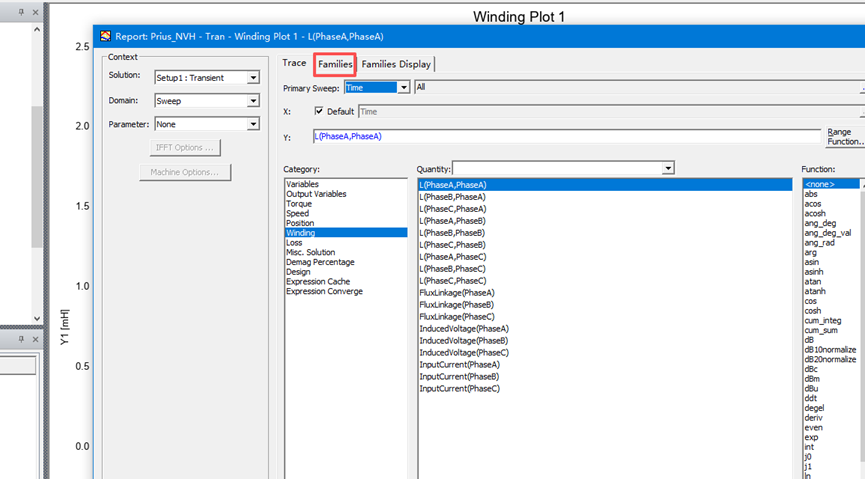Screen dimensions: 865x479
Task: Switch to the Families tab
Action: (x=335, y=65)
